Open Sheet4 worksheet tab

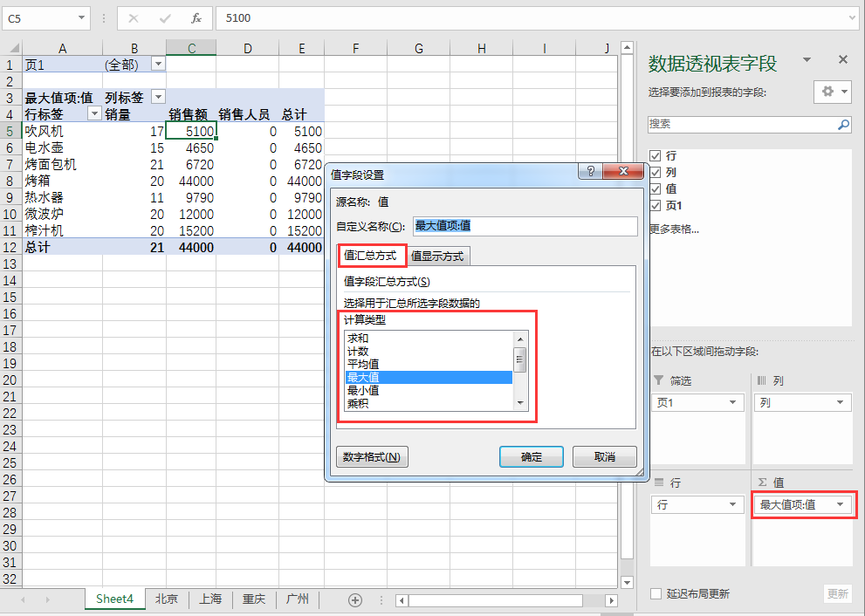(x=114, y=599)
